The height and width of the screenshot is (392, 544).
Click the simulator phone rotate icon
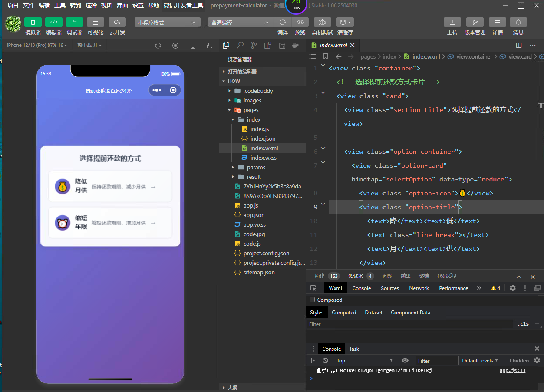coord(193,46)
